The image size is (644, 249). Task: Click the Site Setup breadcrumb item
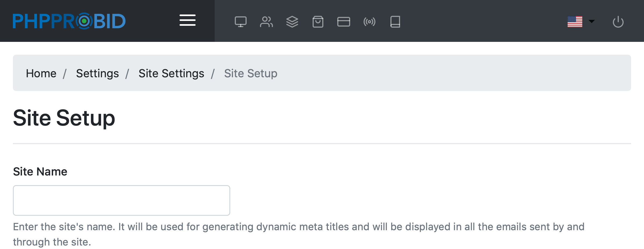click(251, 73)
